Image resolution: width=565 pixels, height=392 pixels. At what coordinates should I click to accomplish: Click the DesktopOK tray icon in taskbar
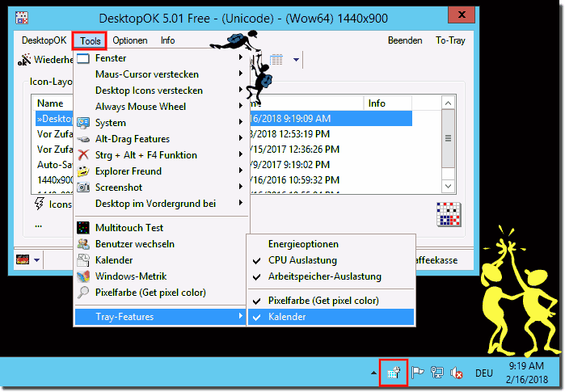(x=394, y=373)
